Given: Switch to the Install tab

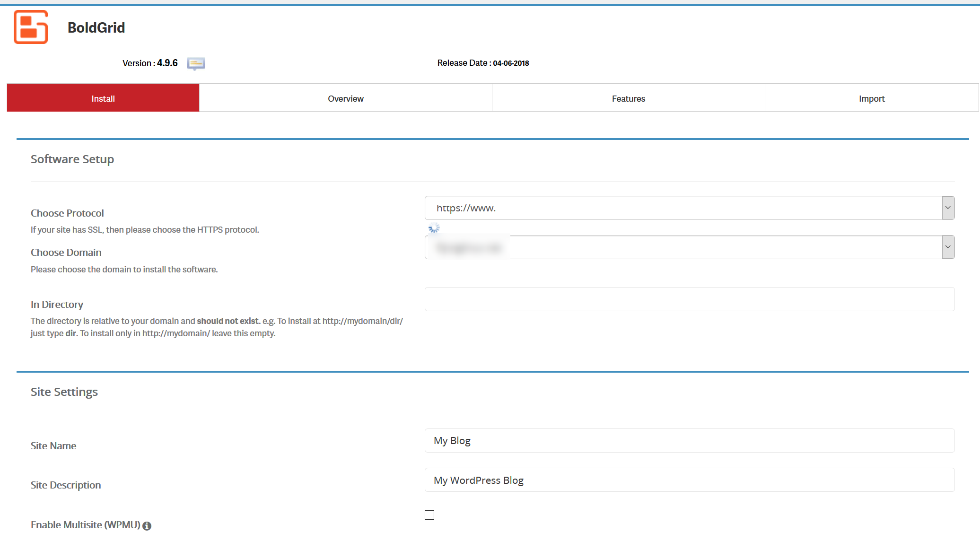Looking at the screenshot, I should [103, 98].
